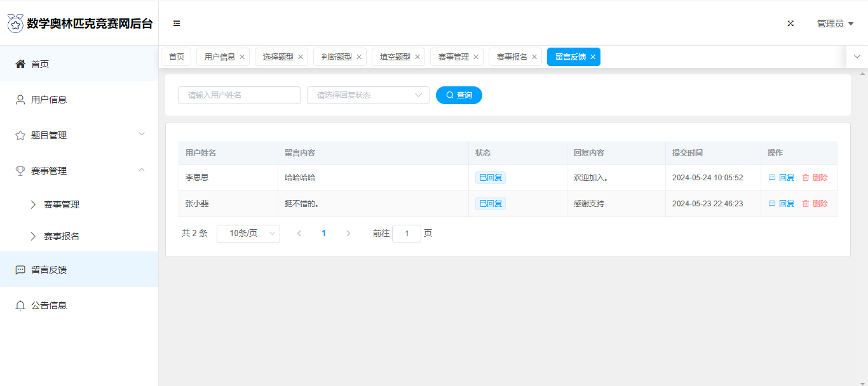This screenshot has width=868, height=386.
Task: Expand the tabs overflow chevron
Action: pos(857,57)
